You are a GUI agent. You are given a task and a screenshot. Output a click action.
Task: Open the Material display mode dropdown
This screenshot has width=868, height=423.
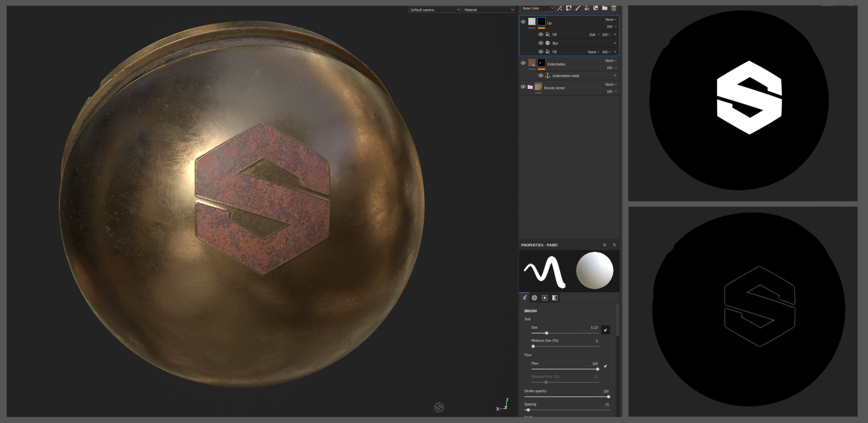[x=489, y=10]
